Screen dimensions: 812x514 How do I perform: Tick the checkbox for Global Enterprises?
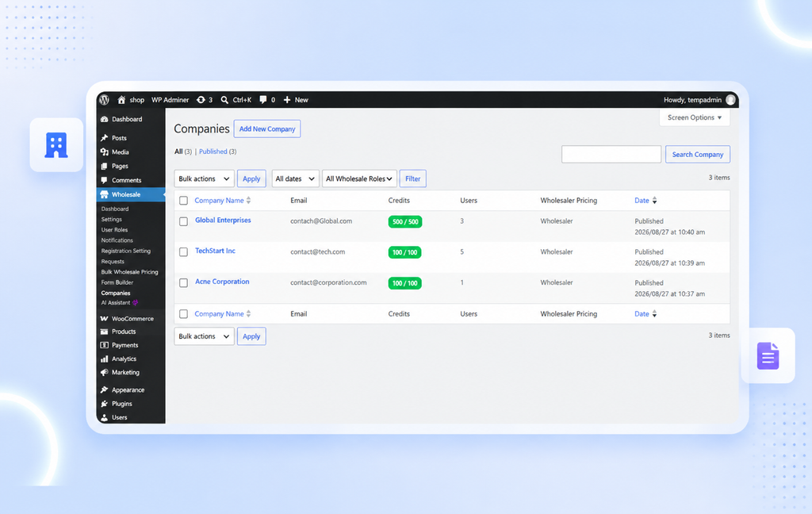tap(183, 221)
